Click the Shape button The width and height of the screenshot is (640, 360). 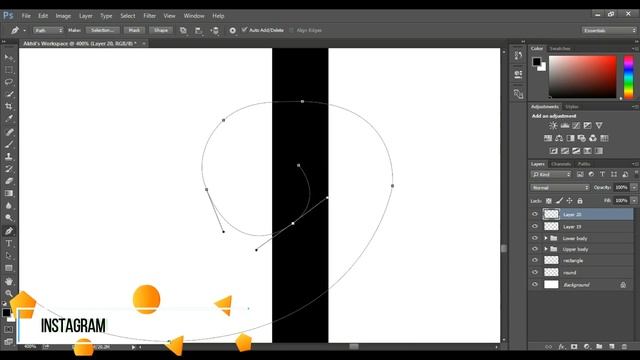point(161,30)
